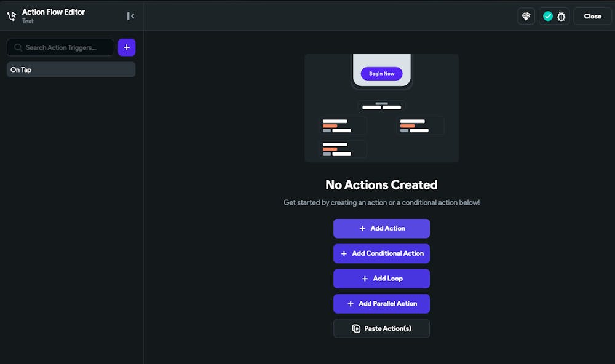Screen dimensions: 615x364
Task: Close the Action Flow Editor
Action: click(x=592, y=16)
